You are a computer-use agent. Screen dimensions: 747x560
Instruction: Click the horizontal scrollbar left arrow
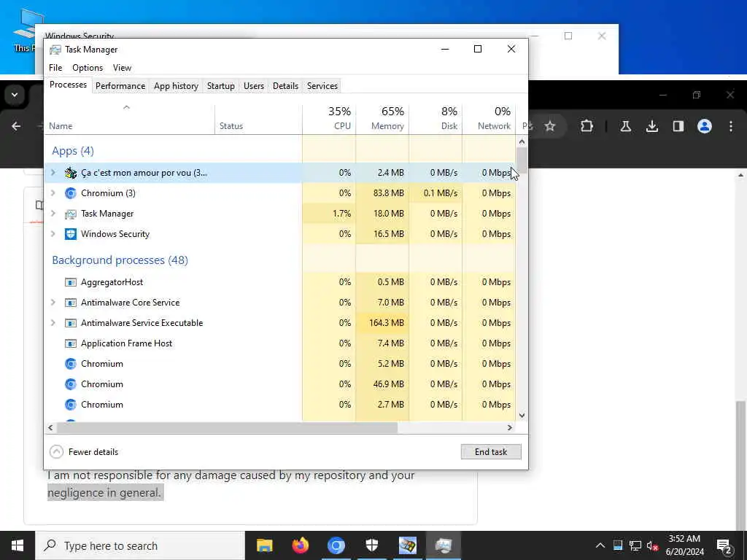(50, 427)
